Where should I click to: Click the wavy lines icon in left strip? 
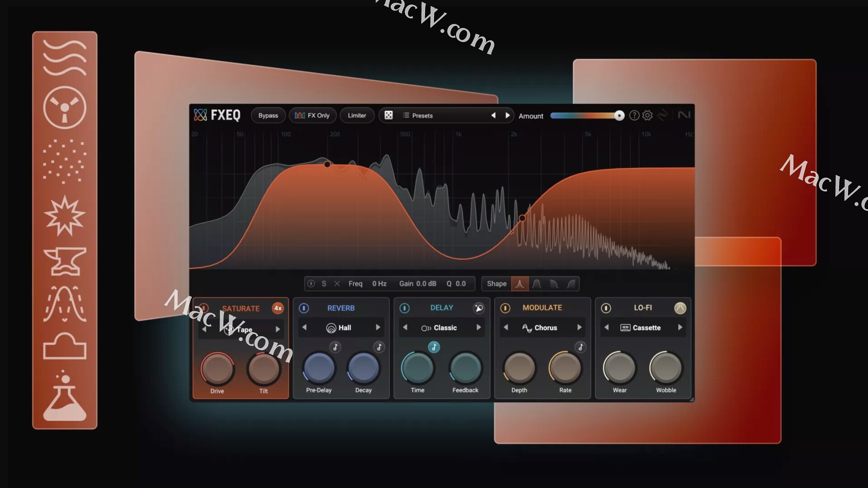[65, 58]
